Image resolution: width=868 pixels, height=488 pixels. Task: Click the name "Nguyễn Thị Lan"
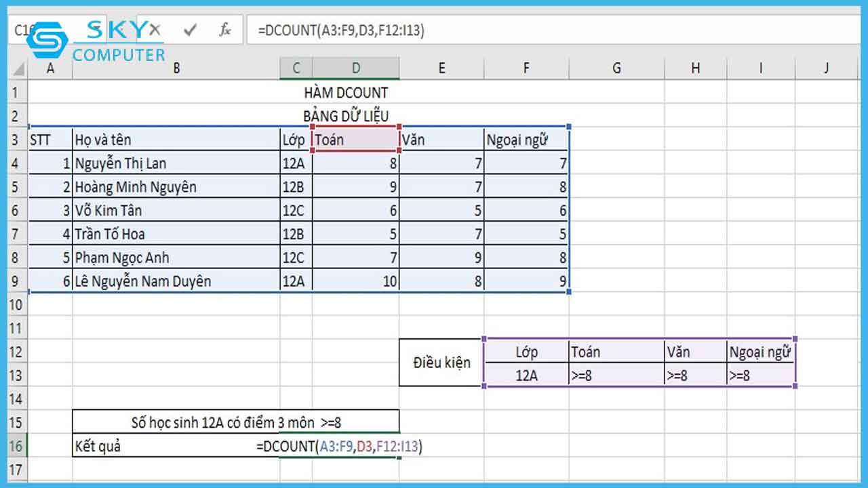[121, 163]
